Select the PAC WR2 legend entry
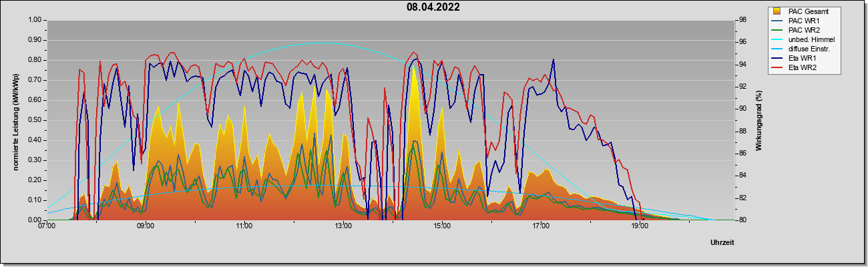Screen dimensions: 868x267 coord(803,30)
